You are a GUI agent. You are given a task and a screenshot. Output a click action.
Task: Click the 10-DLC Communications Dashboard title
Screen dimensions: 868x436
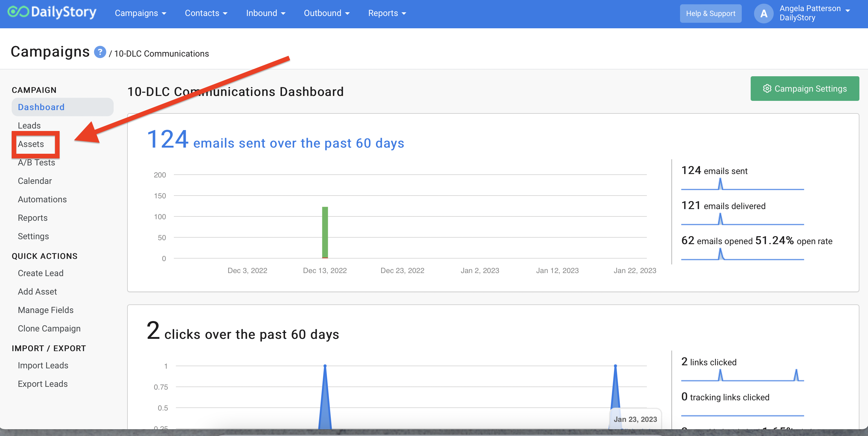coord(236,91)
